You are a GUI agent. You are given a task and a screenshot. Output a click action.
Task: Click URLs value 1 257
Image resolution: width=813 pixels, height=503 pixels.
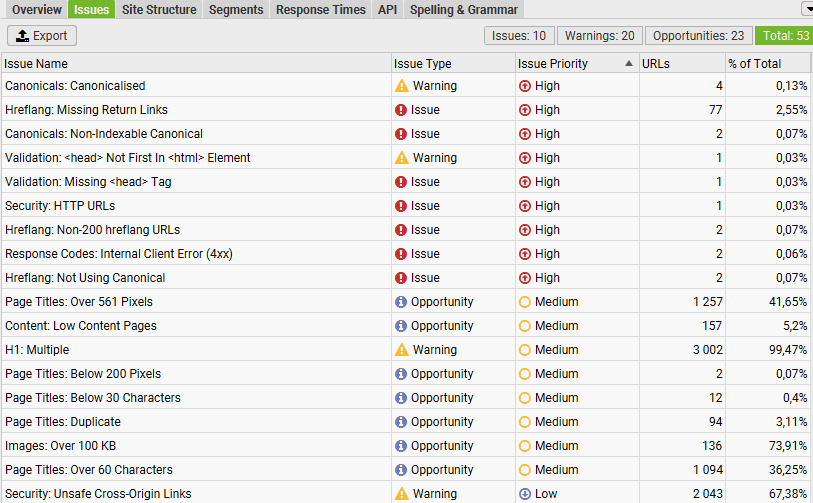(708, 302)
